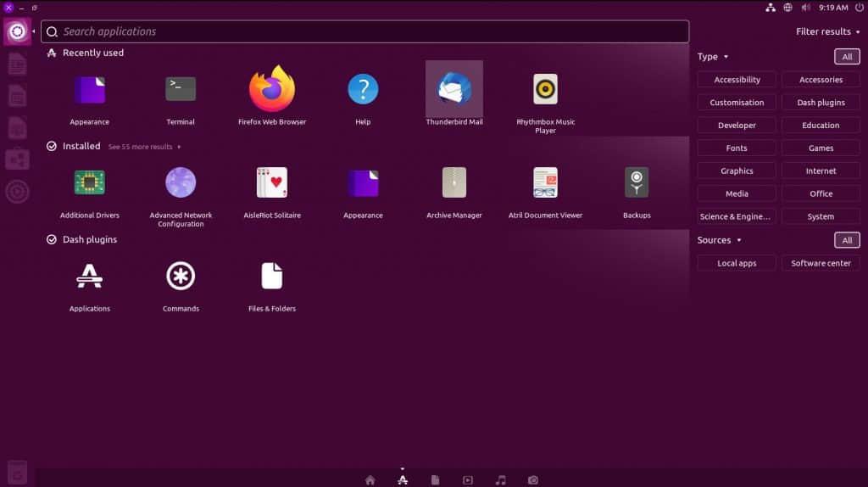Enable the Local apps source filter
The image size is (868, 487).
[x=737, y=264]
